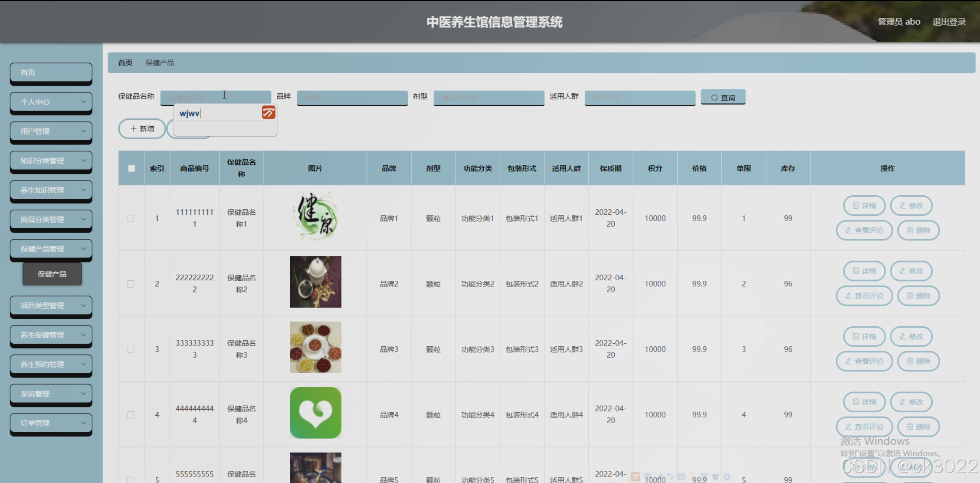Check the checkbox for row 2

(131, 284)
